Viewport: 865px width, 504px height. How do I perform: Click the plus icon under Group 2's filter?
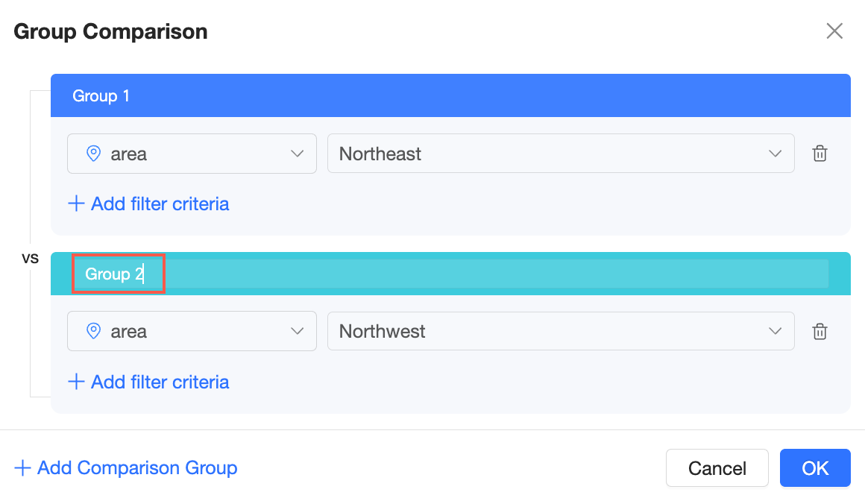coord(76,382)
